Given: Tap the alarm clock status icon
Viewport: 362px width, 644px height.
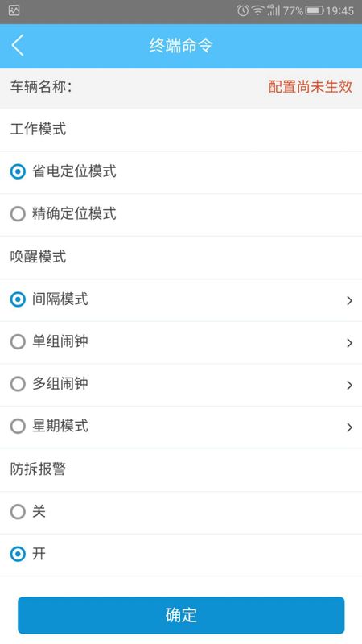Looking at the screenshot, I should click(x=243, y=10).
